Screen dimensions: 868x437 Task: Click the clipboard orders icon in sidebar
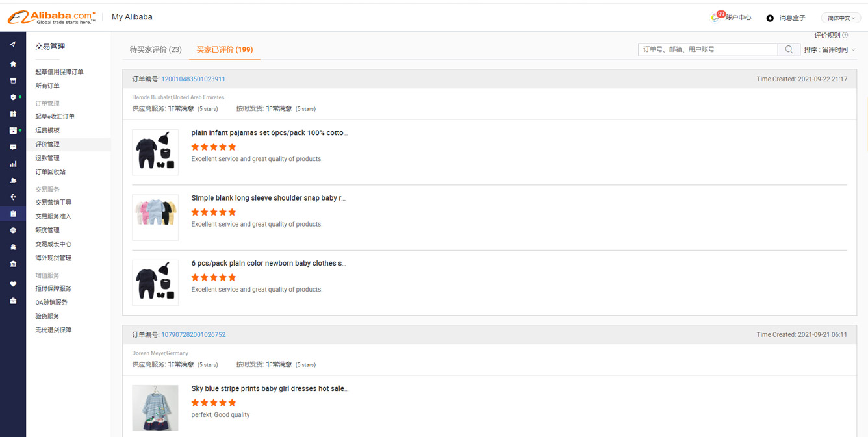coord(13,214)
